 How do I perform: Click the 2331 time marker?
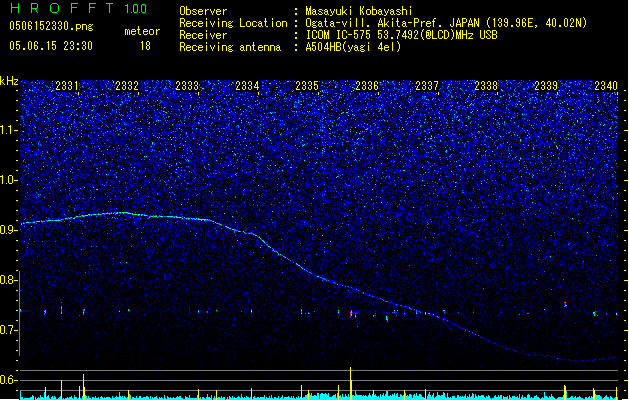pos(67,86)
